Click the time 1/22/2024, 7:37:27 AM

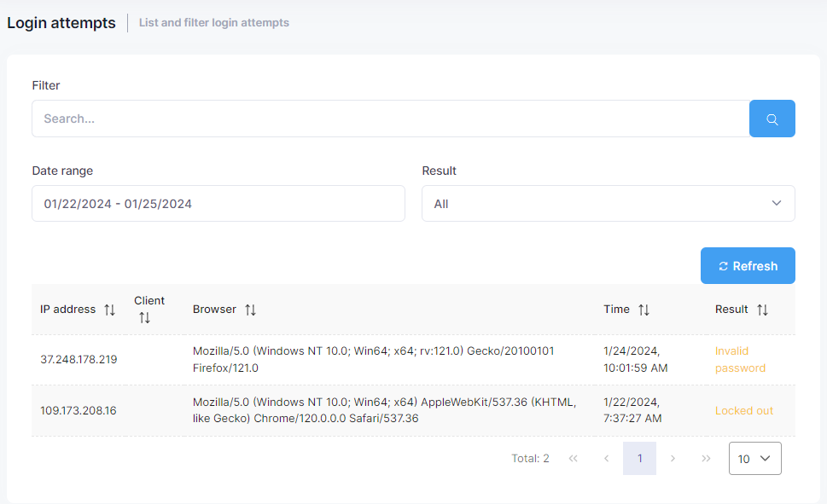632,410
